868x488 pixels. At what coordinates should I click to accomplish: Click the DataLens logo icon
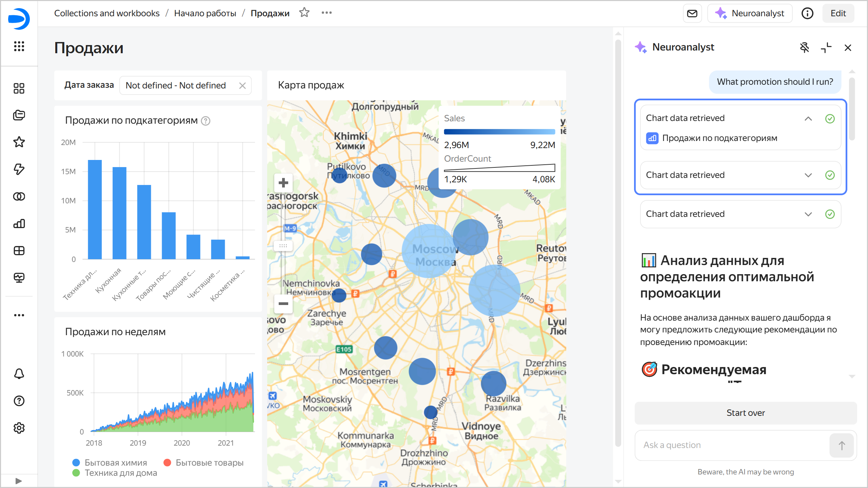click(19, 19)
